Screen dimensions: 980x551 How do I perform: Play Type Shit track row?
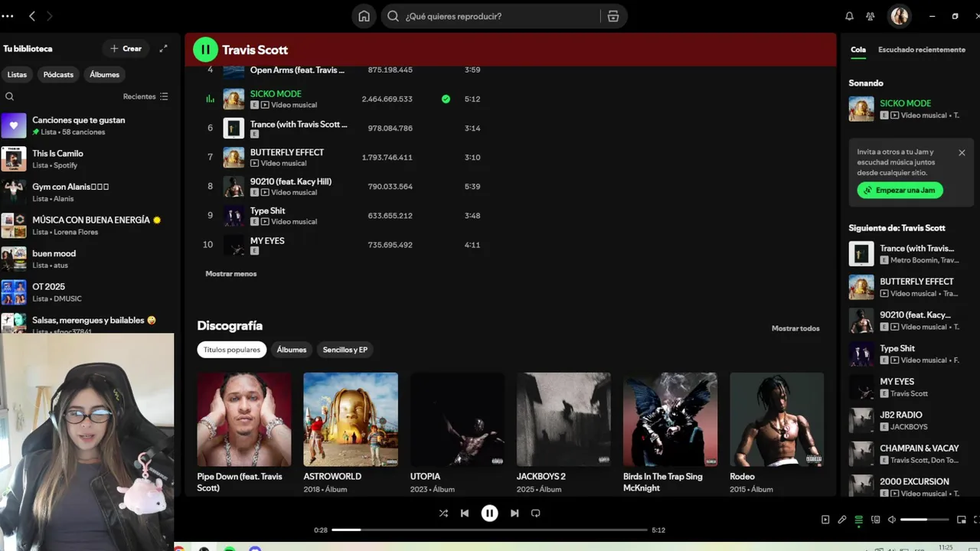point(345,216)
